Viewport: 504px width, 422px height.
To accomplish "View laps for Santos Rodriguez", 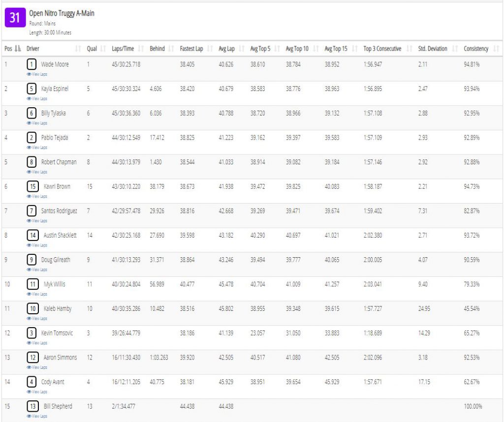I will tap(37, 221).
